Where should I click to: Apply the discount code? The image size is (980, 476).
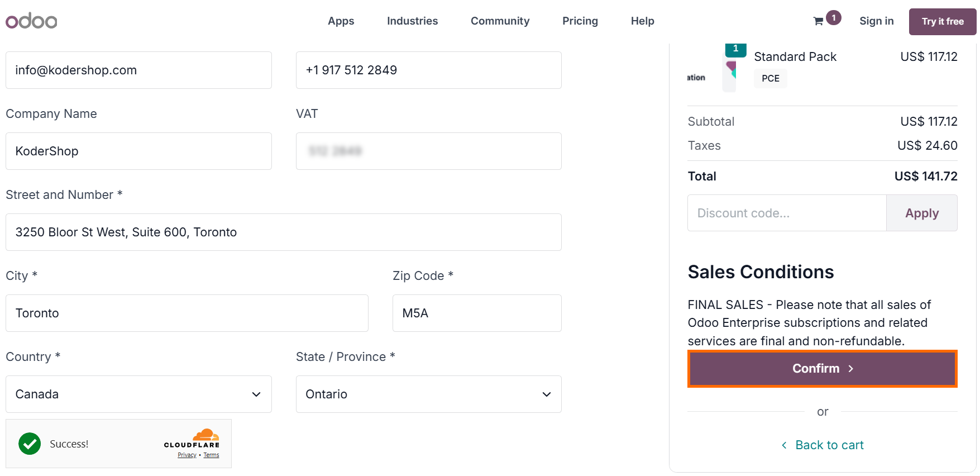921,213
